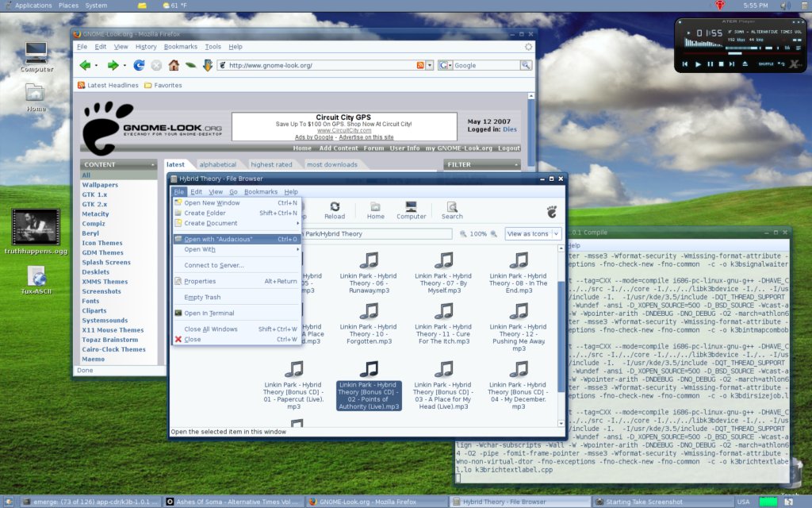Switch to the highest rated tab
Viewport: 812px width, 508px height.
271,164
